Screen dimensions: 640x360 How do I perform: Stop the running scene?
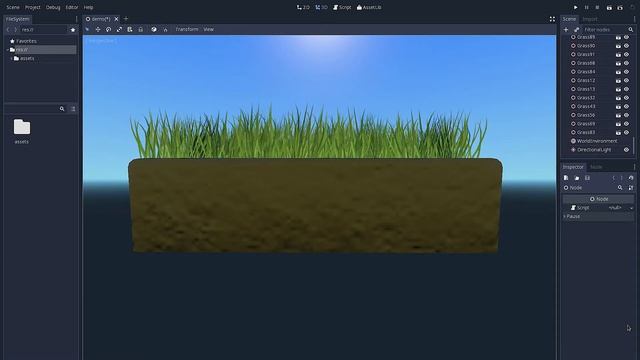(x=597, y=7)
